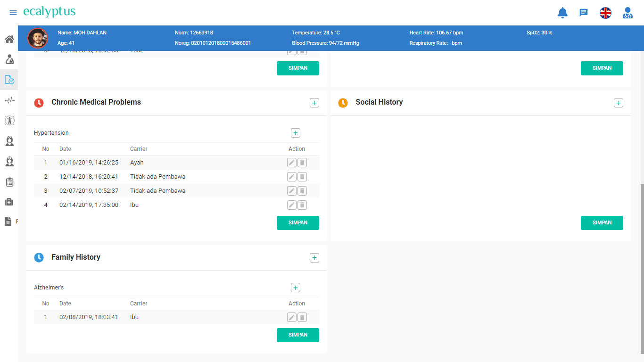The image size is (644, 362).
Task: Open the hamburger menu next to ecalyptus logo
Action: pos(13,13)
